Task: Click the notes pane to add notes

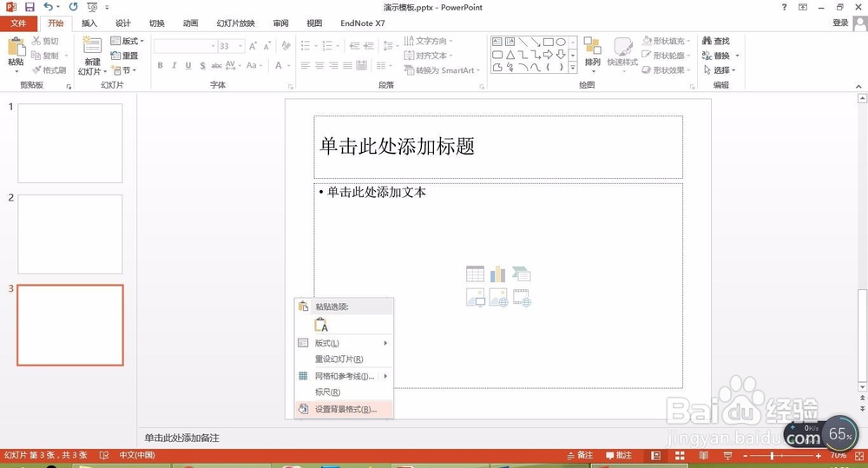Action: pos(182,438)
